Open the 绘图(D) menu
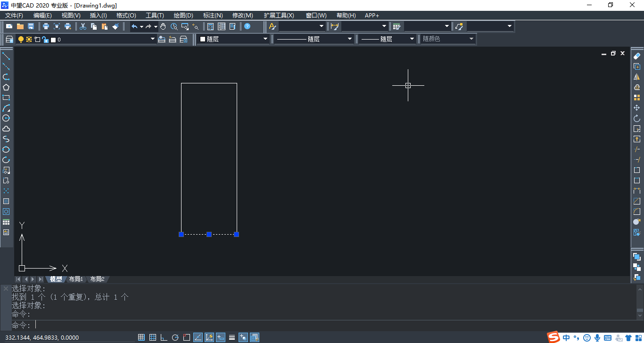Screen dimensions: 644x343 (183, 15)
